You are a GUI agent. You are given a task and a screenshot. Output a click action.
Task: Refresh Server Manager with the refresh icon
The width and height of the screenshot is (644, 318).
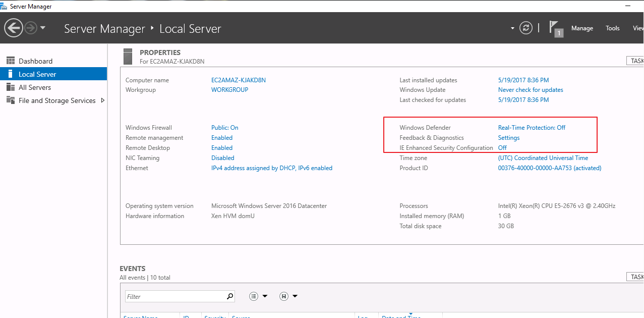526,28
